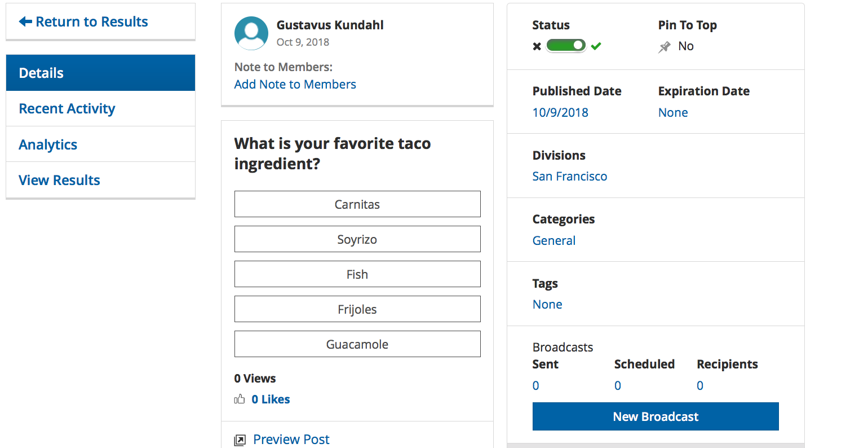Image resolution: width=868 pixels, height=448 pixels.
Task: Toggle the post Status switch
Action: click(566, 45)
